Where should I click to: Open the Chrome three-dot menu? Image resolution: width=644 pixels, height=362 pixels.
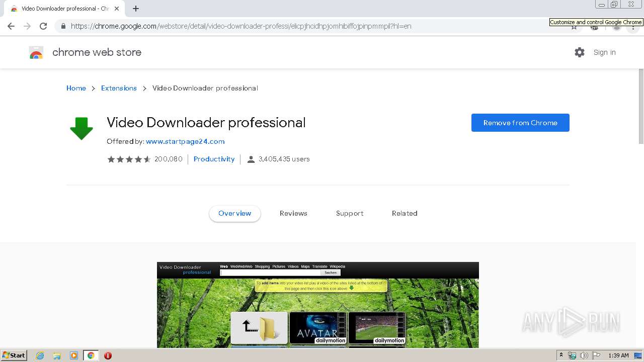[633, 27]
